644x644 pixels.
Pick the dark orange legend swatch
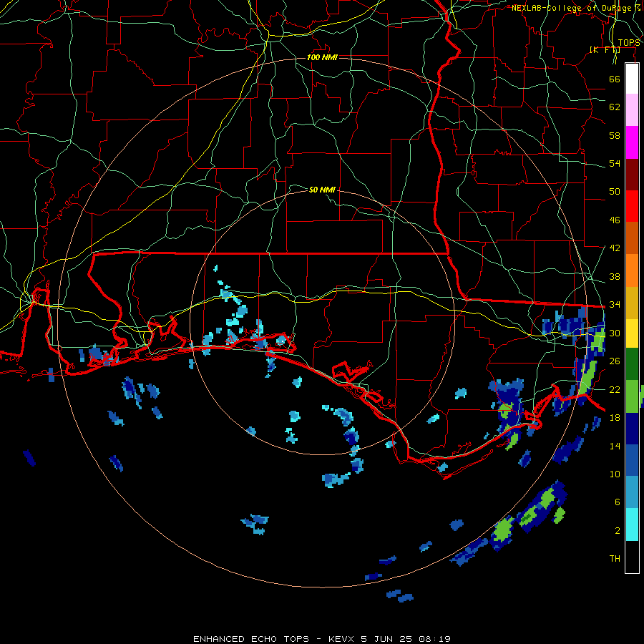point(632,238)
